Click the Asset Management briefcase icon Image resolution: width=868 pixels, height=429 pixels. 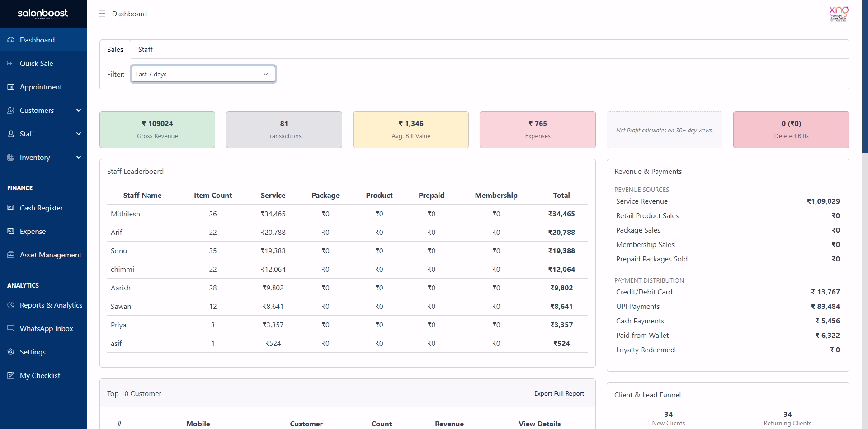11,255
